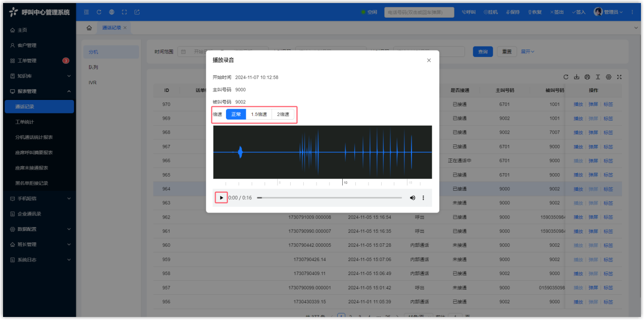Collapse sidebar with the menu fold icon
This screenshot has width=644, height=320.
coord(86,12)
